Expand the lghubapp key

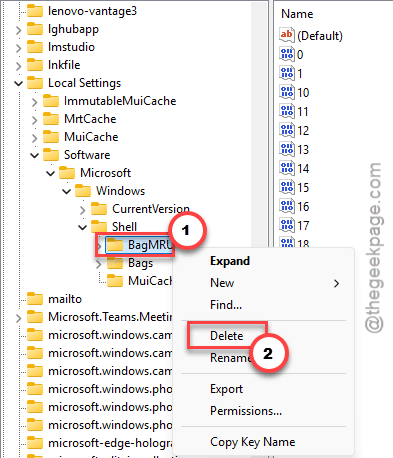[19, 30]
